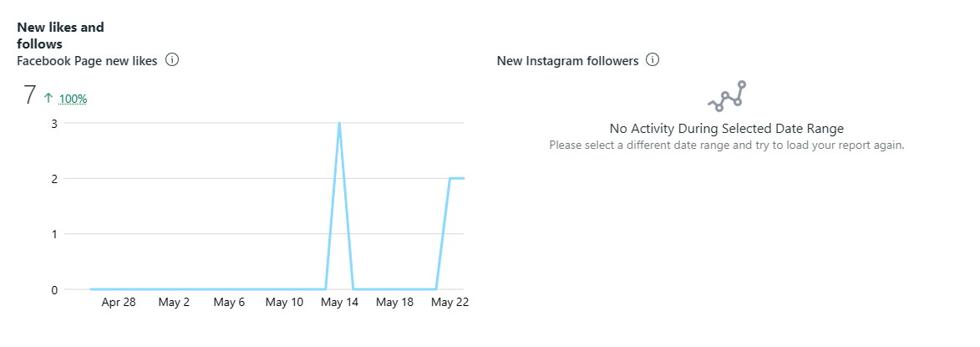Click the May 2 x-axis date label
The width and height of the screenshot is (980, 347).
coord(174,303)
